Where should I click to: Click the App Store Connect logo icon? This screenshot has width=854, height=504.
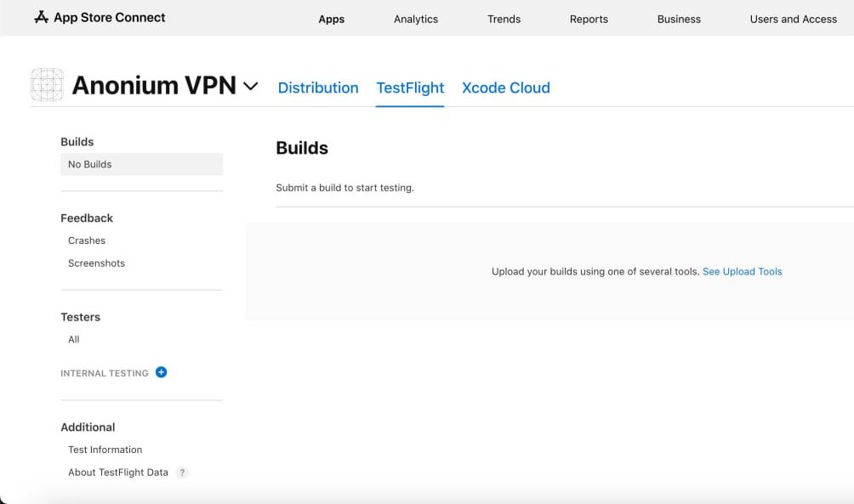[x=42, y=17]
